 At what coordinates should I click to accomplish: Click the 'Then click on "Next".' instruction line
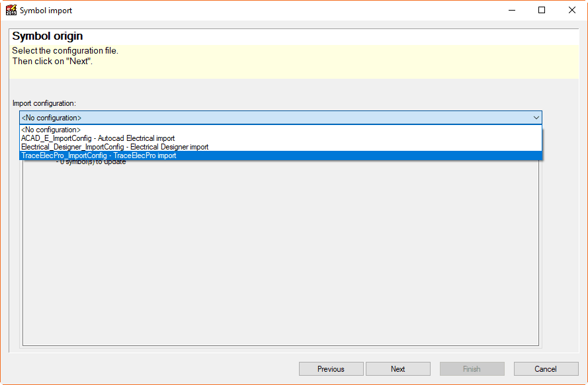pos(52,61)
